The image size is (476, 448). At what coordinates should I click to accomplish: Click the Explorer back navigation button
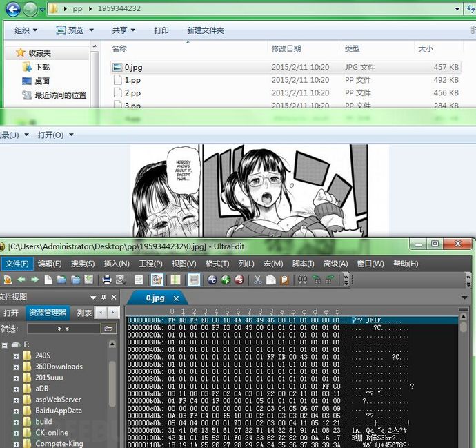tap(13, 9)
